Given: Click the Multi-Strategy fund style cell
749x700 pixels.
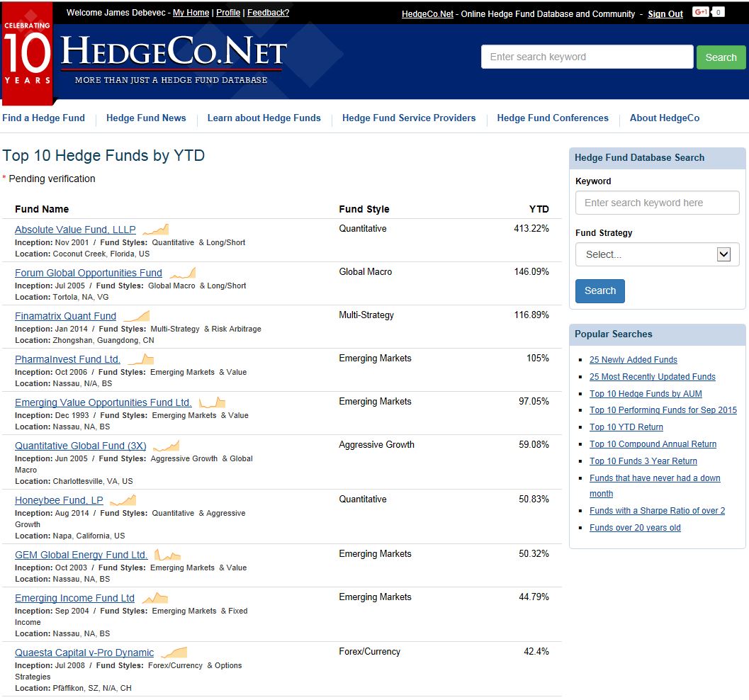Looking at the screenshot, I should point(366,315).
